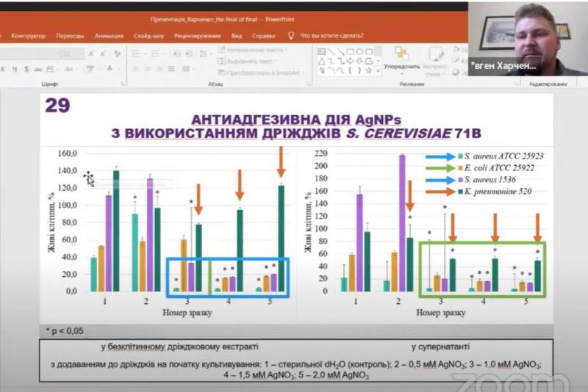Click the numbered list icon
The image size is (588, 392).
tap(155, 54)
